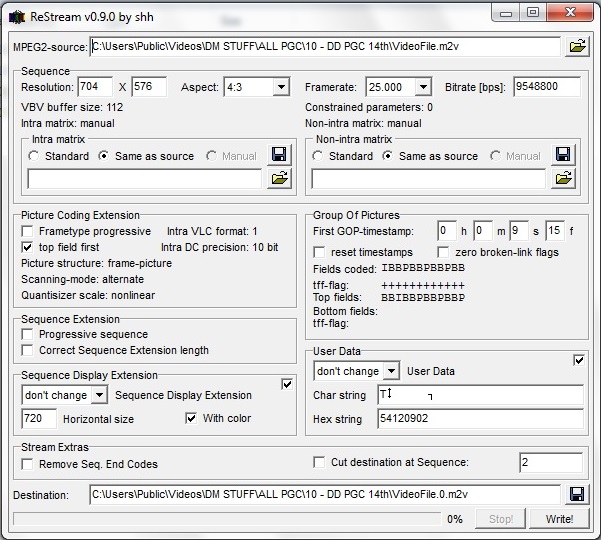Choose Destination file with floppy icon
Viewport: 601px width, 540px height.
point(577,494)
